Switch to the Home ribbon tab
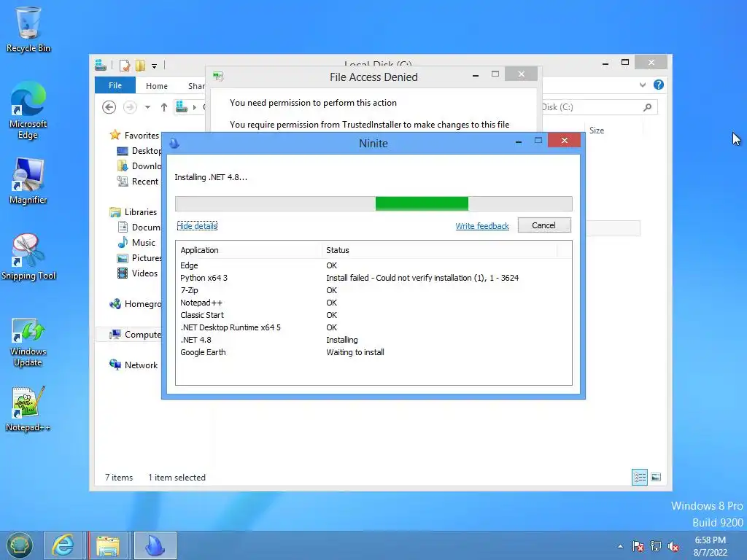 157,86
